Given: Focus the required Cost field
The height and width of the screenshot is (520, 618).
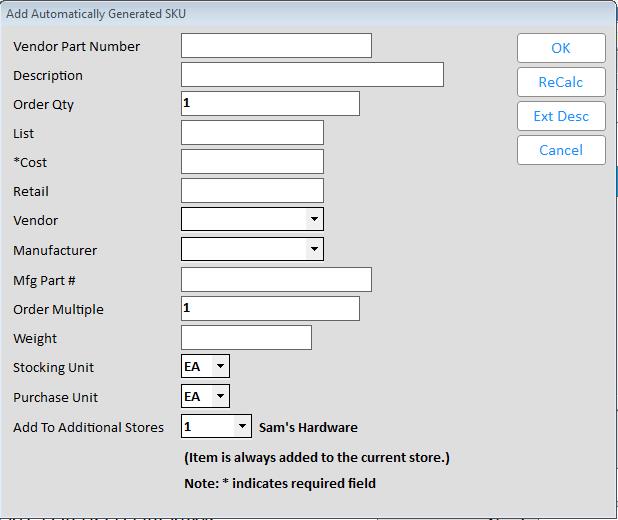Looking at the screenshot, I should click(252, 162).
